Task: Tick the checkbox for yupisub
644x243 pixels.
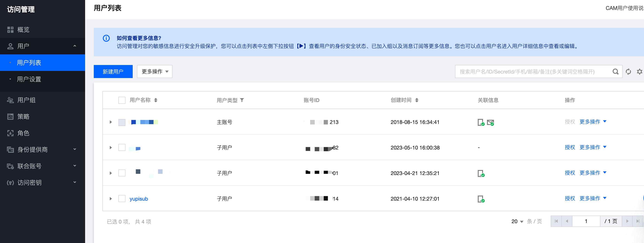Action: pos(122,199)
